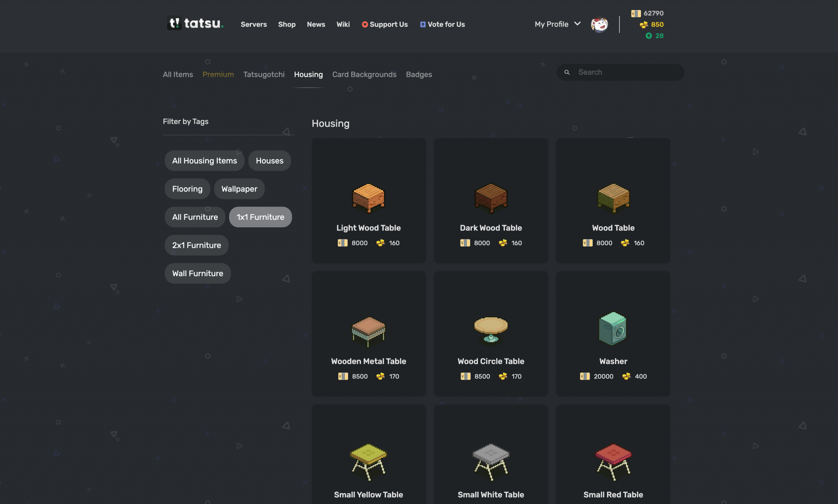838x504 pixels.
Task: Click the green token icon showing 28
Action: pyautogui.click(x=649, y=36)
